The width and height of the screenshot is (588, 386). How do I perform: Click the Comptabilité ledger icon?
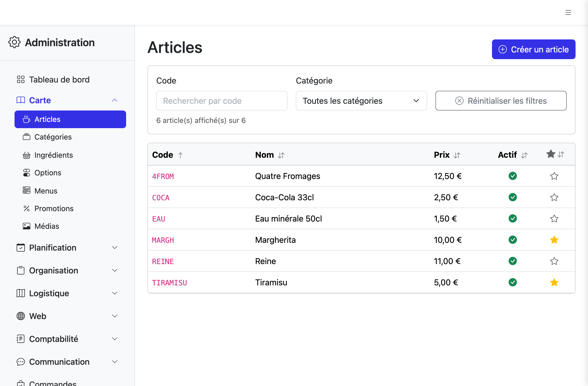(21, 339)
